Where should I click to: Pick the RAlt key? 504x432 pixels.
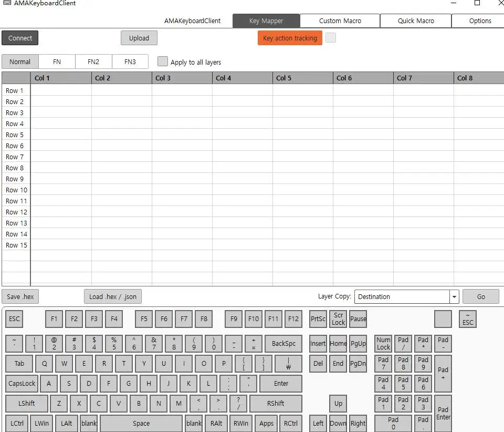(216, 423)
